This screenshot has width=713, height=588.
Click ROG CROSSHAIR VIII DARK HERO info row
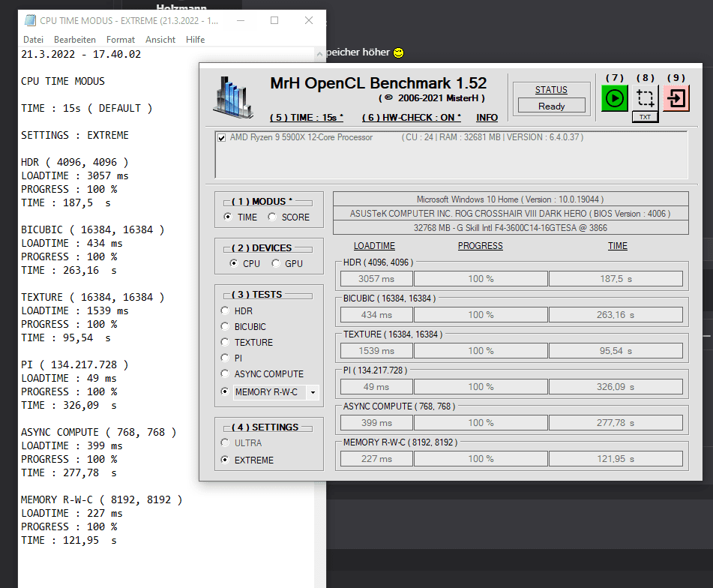pyautogui.click(x=511, y=213)
